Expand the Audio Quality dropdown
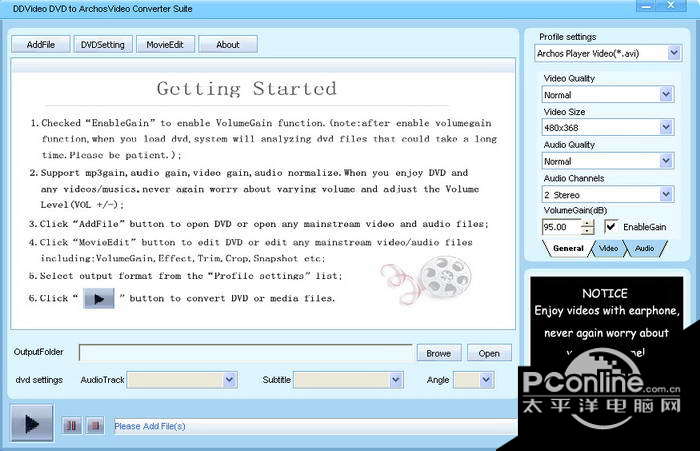 pyautogui.click(x=666, y=161)
